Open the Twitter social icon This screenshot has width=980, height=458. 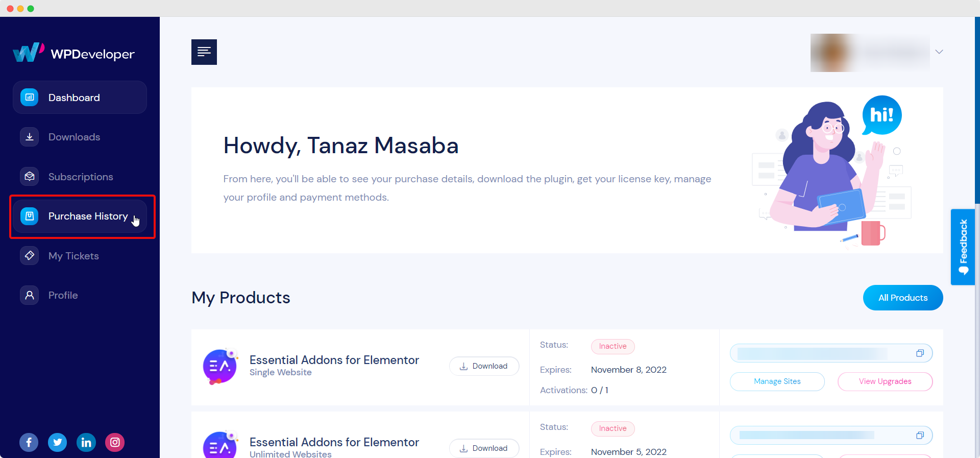pos(58,442)
